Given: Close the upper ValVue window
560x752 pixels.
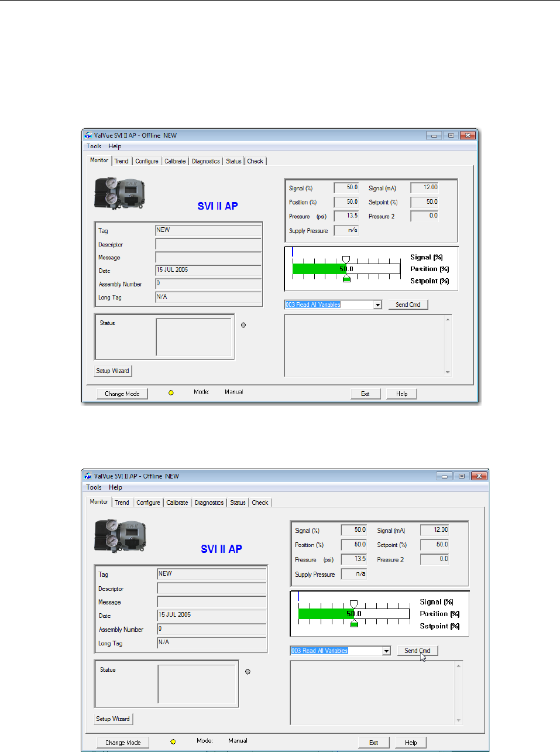Looking at the screenshot, I should [468, 135].
